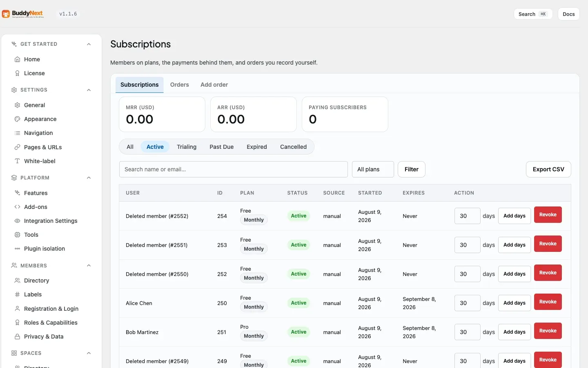Screen dimensions: 588x368
Task: Select the Past Due status filter
Action: point(222,147)
